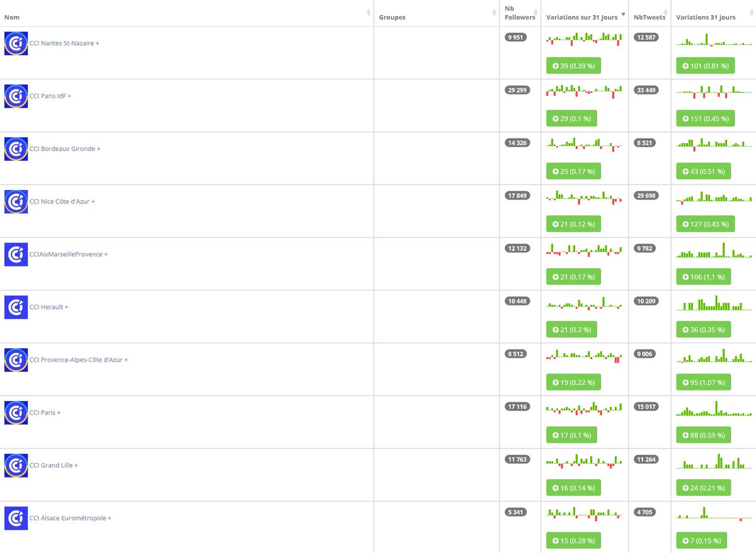Click the 15 (0.28 %) followers variation badge
The height and width of the screenshot is (553, 756).
[573, 540]
